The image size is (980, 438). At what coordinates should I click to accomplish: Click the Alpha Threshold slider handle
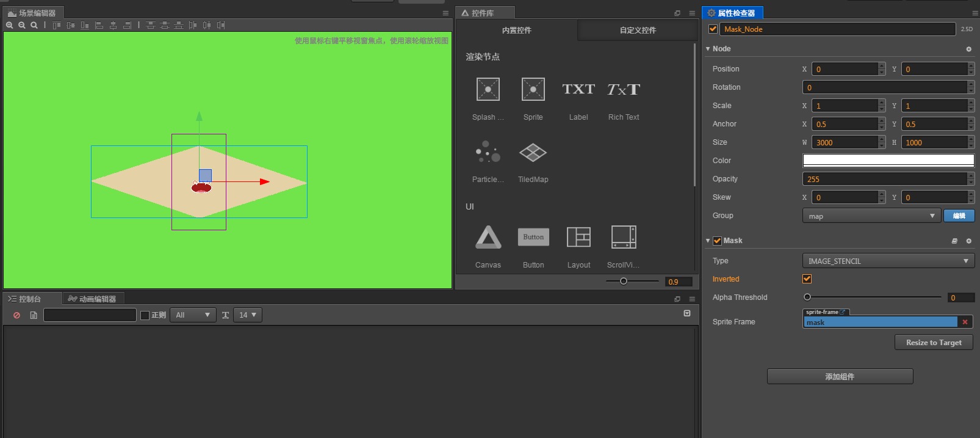(x=807, y=297)
